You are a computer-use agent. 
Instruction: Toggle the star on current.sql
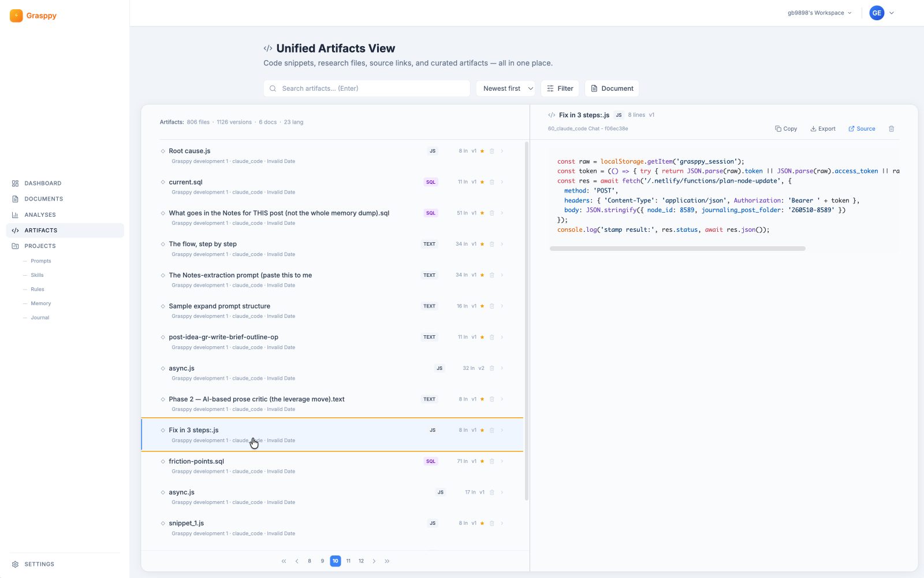pyautogui.click(x=482, y=182)
